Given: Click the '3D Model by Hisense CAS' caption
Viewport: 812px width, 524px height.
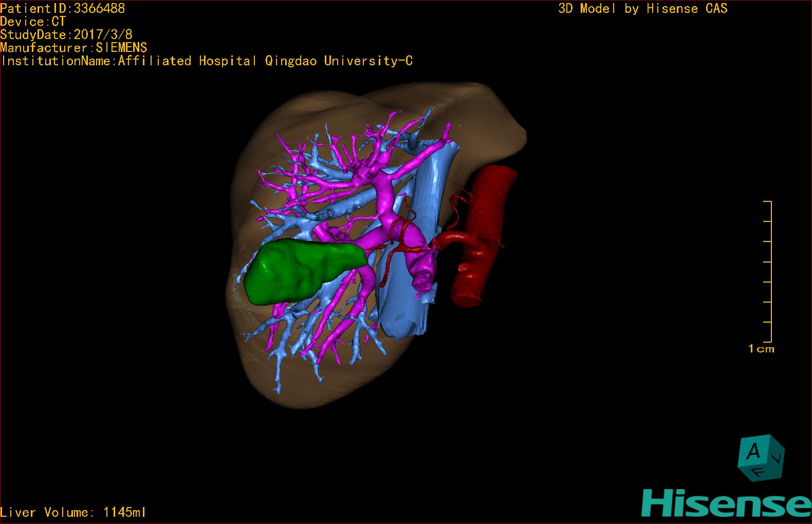Looking at the screenshot, I should (643, 9).
